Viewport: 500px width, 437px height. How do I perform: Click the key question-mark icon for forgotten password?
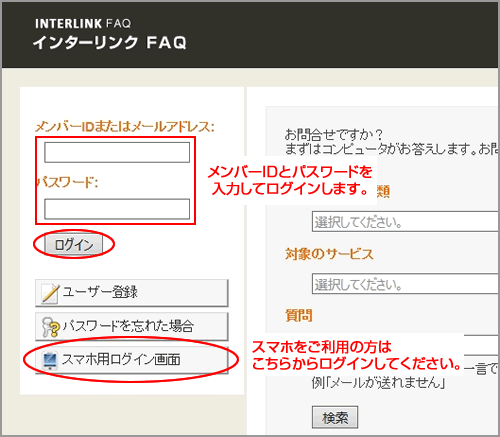[x=51, y=327]
